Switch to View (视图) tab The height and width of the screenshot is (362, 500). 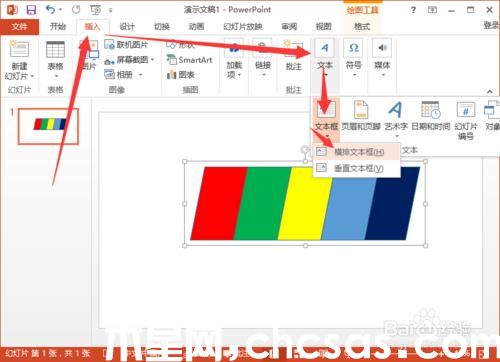tap(323, 26)
